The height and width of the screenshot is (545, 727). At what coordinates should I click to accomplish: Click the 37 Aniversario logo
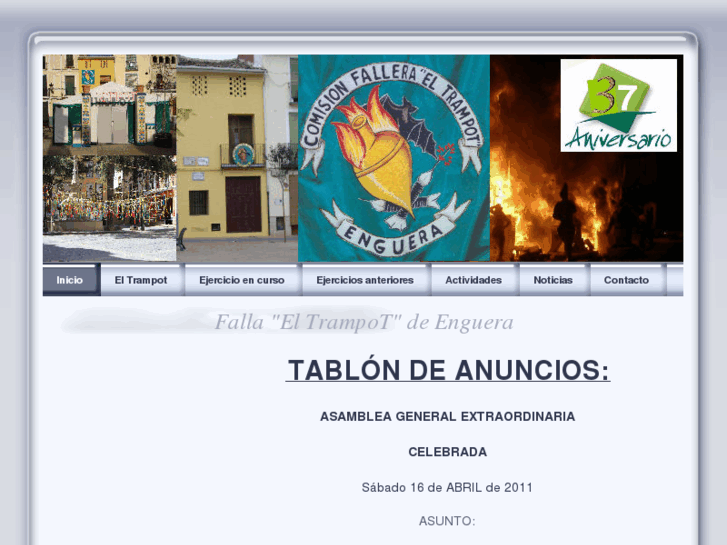619,105
